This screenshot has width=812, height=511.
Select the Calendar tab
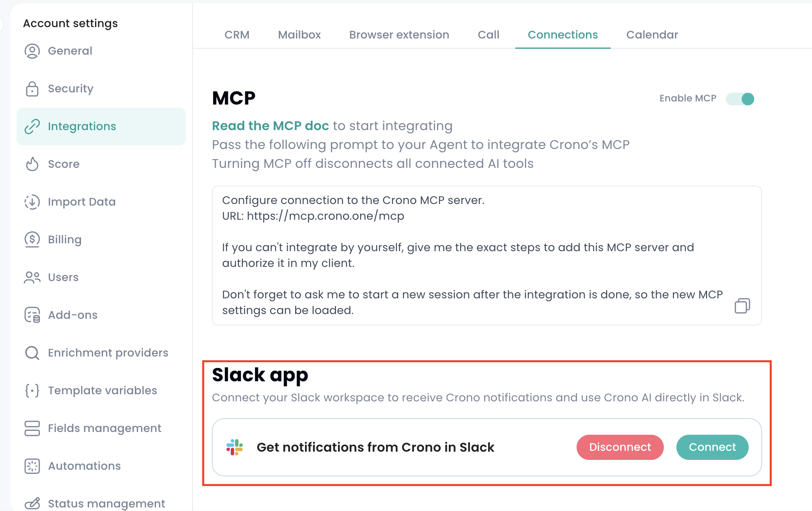tap(652, 35)
